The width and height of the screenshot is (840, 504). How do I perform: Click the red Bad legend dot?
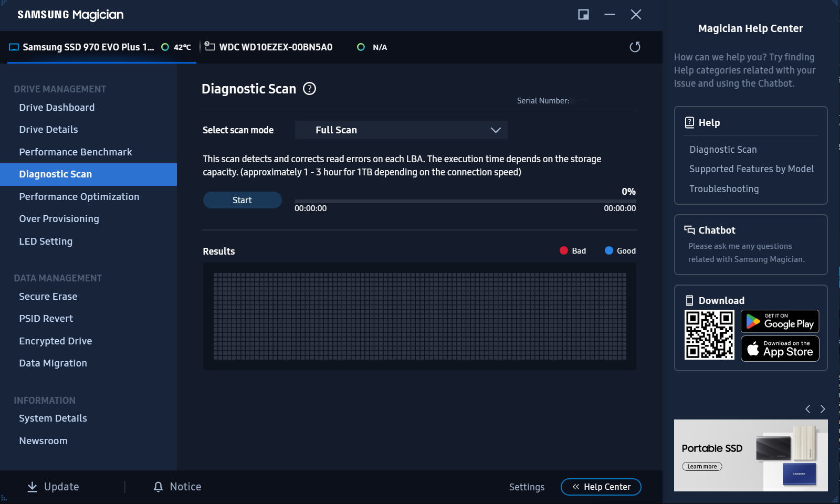pos(564,250)
